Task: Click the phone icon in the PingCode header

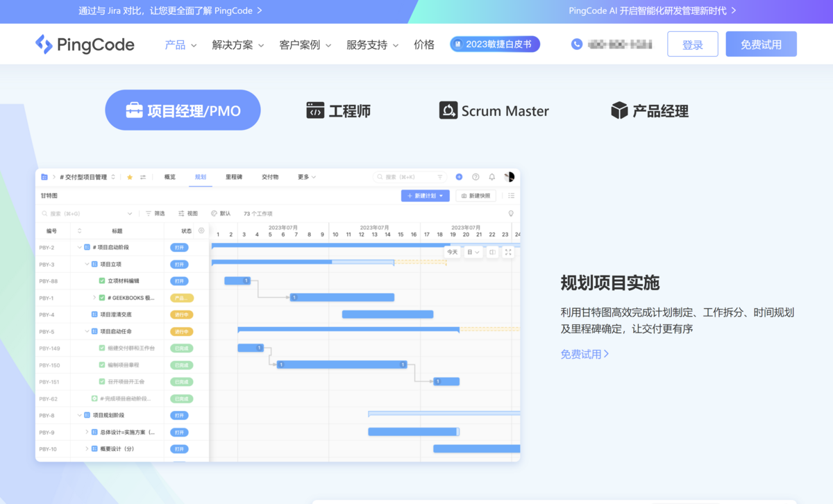Action: click(576, 44)
